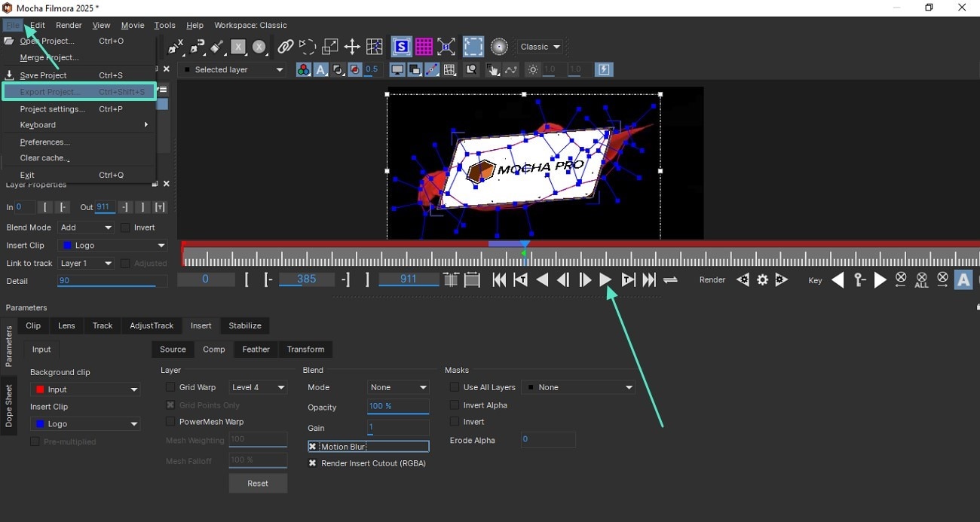Select the Scale tool icon

click(329, 47)
